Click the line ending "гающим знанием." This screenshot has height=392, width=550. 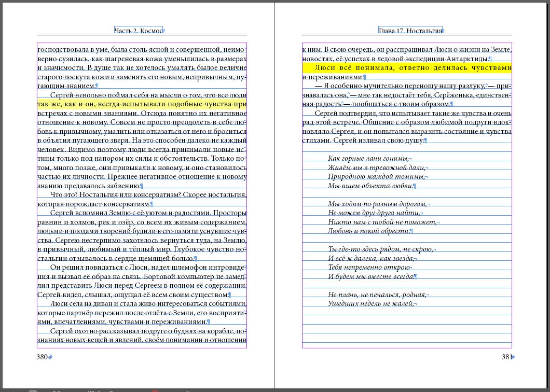66,86
